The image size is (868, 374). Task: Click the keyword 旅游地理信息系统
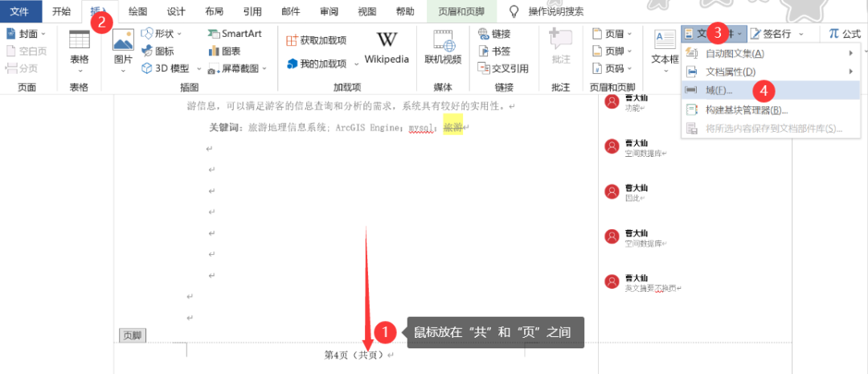pyautogui.click(x=286, y=127)
